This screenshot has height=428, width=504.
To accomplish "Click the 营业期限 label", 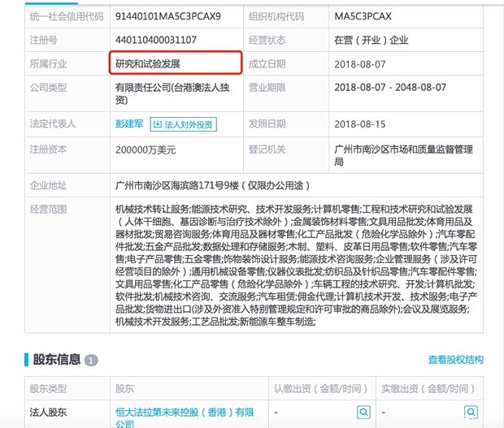I will coord(267,88).
